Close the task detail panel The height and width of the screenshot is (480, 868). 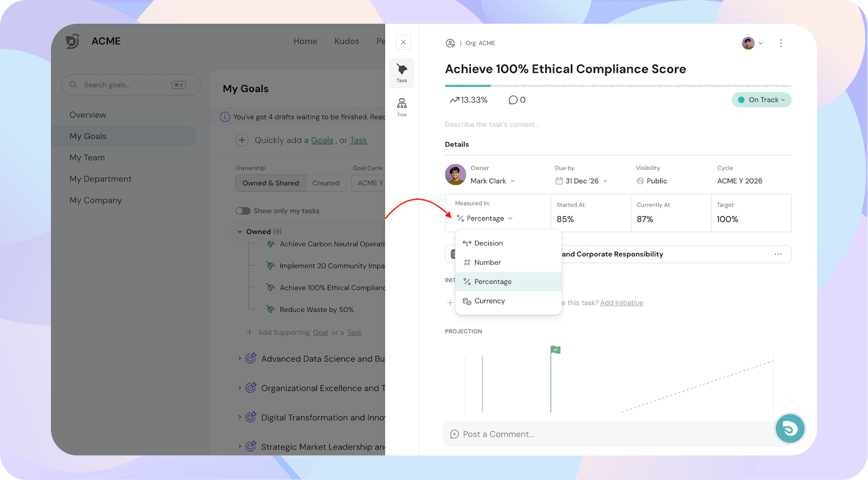pos(403,42)
